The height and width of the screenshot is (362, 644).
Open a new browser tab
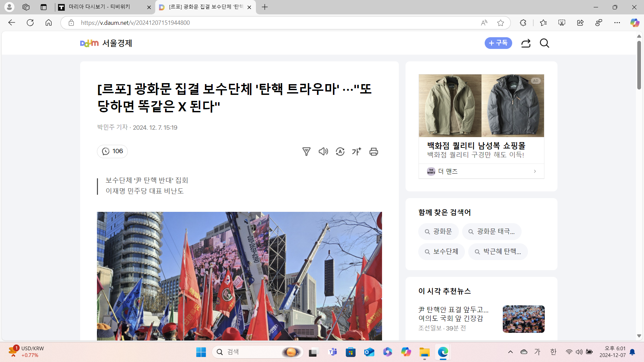265,7
